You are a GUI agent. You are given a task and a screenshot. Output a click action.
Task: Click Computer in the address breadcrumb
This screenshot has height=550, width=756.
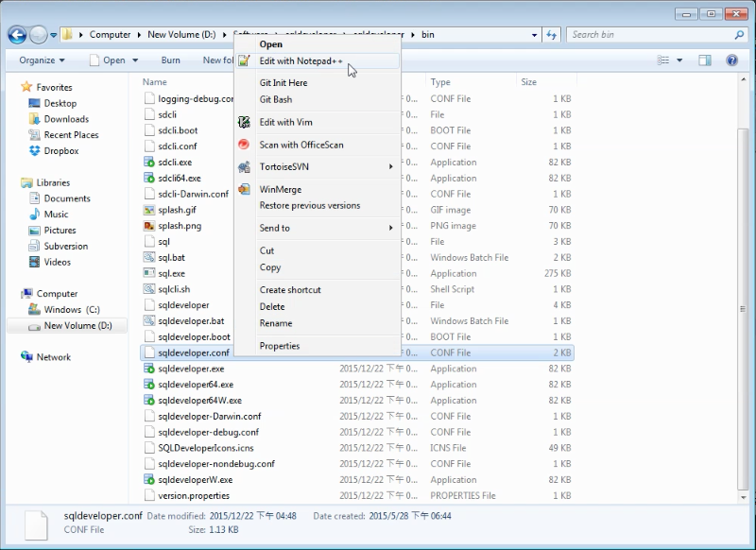110,35
